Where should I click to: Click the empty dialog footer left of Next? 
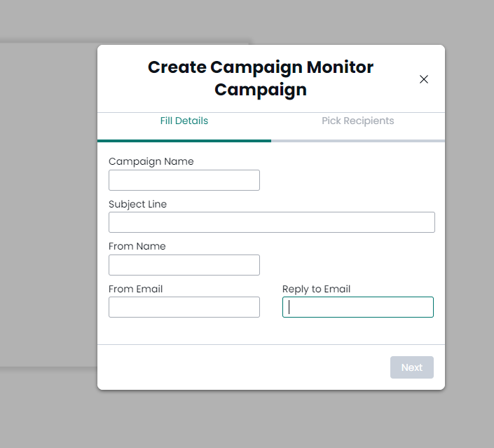coord(244,367)
